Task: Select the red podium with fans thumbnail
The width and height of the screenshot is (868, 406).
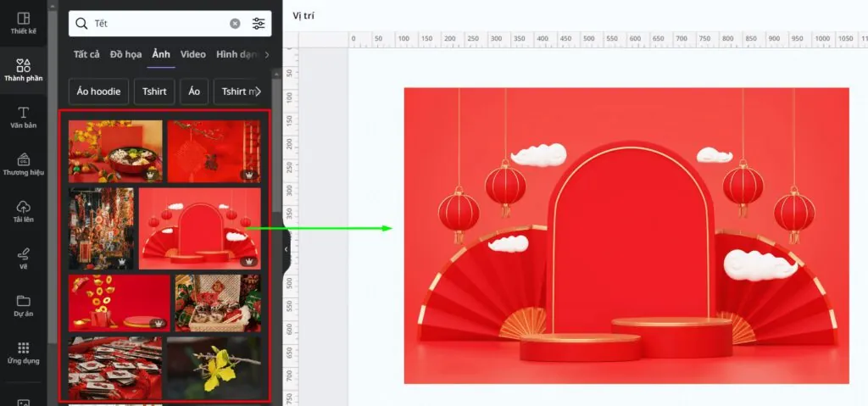Action: [199, 229]
